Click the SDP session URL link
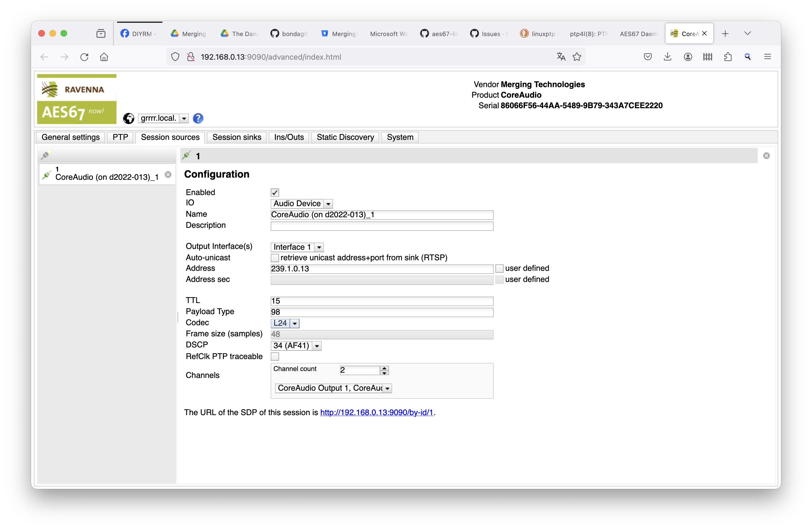 point(376,412)
